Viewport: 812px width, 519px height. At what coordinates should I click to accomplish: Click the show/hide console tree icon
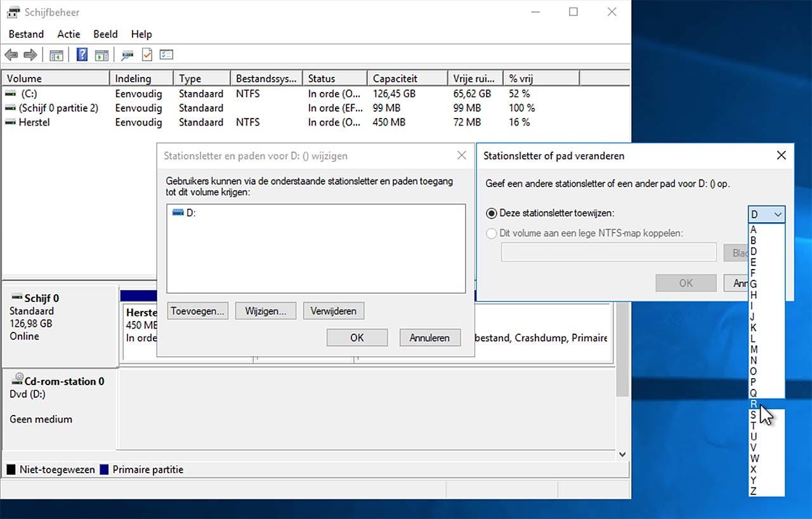point(56,55)
